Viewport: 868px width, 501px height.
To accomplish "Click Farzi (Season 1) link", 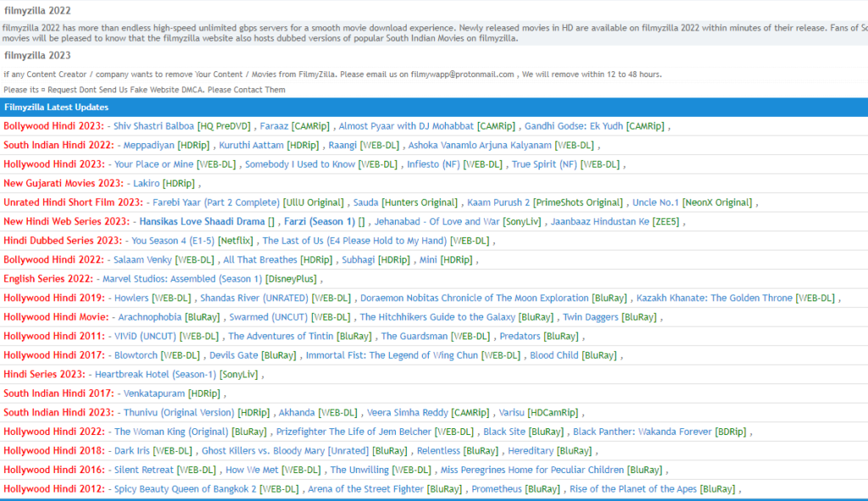I will (x=320, y=221).
